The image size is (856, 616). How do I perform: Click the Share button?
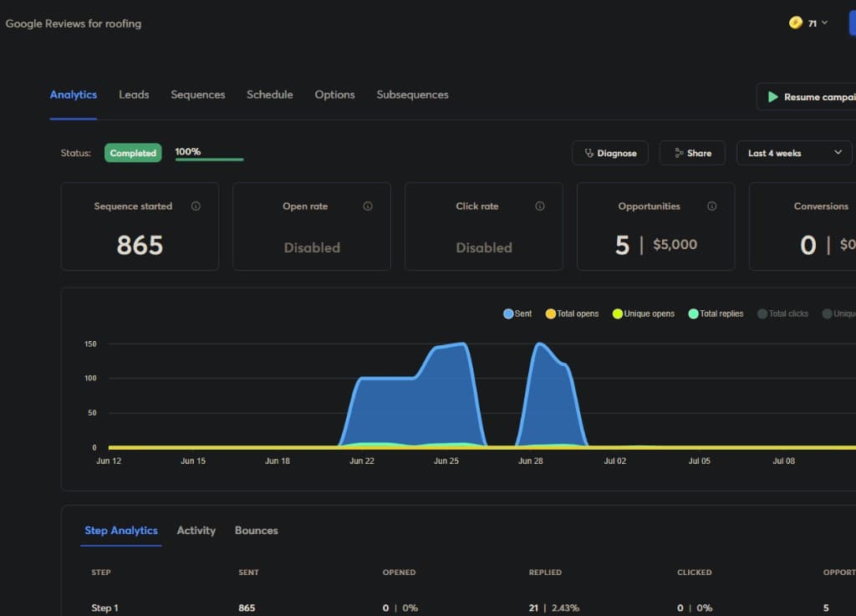pyautogui.click(x=692, y=153)
